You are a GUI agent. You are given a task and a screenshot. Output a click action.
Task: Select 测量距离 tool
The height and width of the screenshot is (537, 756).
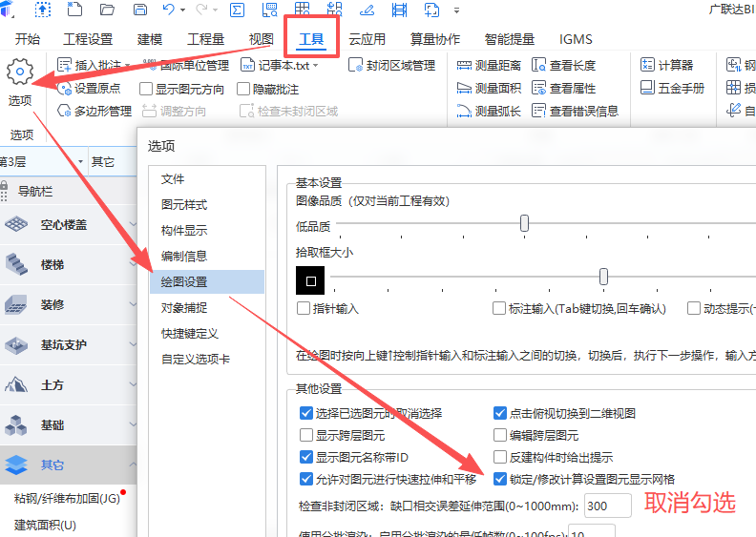(489, 65)
